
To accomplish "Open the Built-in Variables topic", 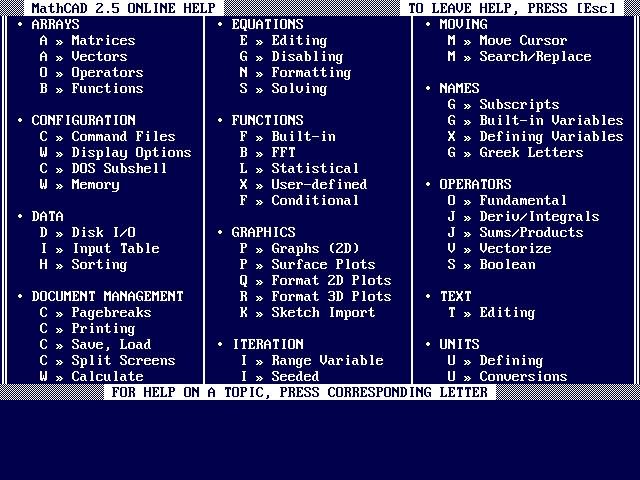I will click(551, 120).
